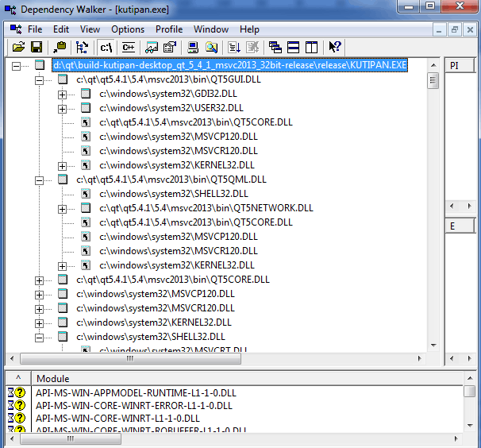Click the Cascade windows icon

275,48
